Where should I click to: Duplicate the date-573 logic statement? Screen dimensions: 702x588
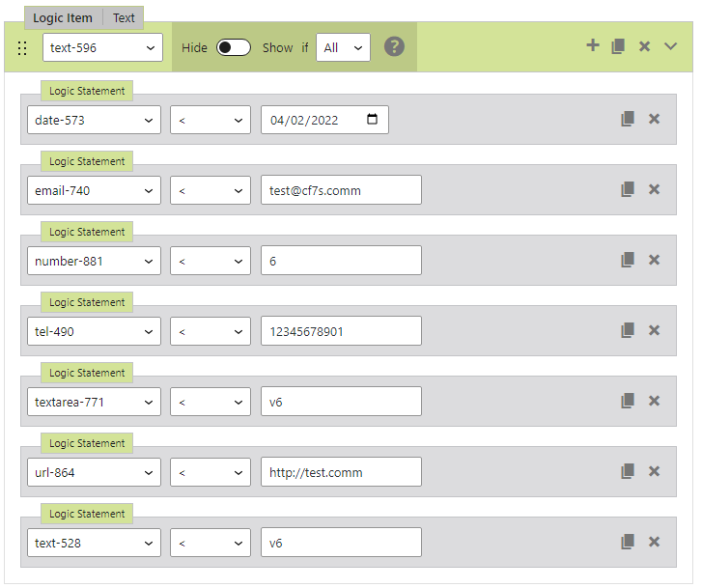point(628,119)
